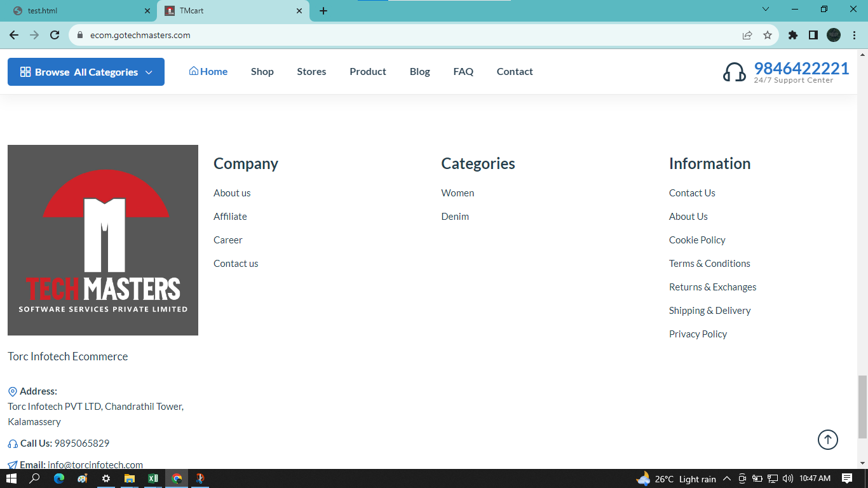Click the page vertical scrollbar
This screenshot has width=868, height=488.
(862, 407)
